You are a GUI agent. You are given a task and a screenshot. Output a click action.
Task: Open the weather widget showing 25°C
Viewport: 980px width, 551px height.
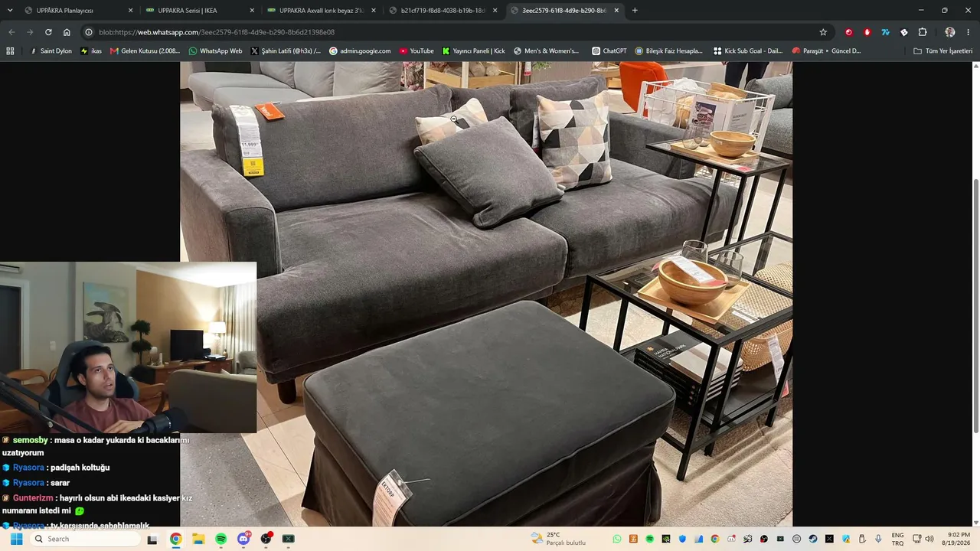point(558,539)
